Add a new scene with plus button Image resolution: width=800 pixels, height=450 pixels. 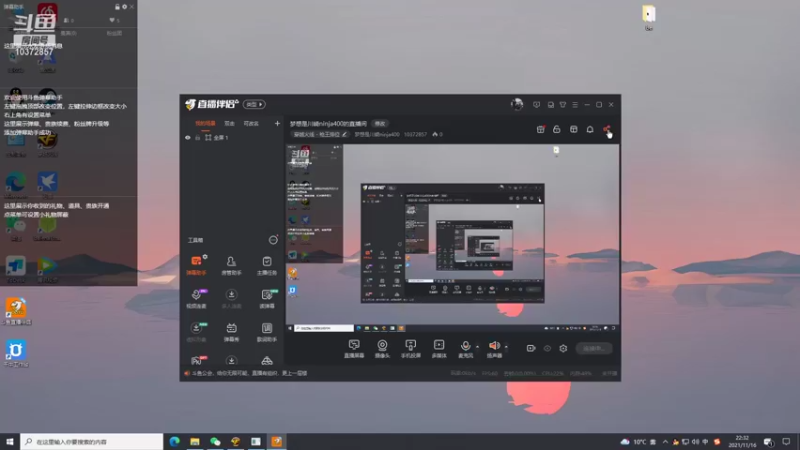(277, 123)
